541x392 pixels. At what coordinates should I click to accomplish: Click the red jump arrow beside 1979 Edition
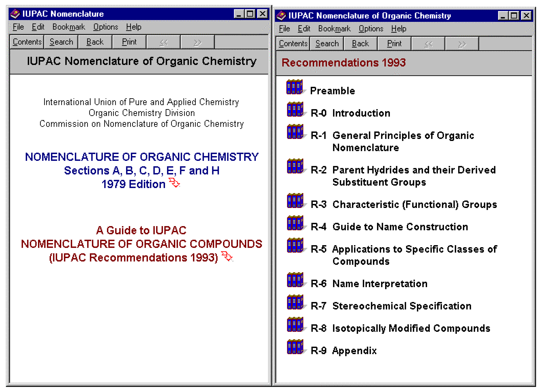(174, 183)
